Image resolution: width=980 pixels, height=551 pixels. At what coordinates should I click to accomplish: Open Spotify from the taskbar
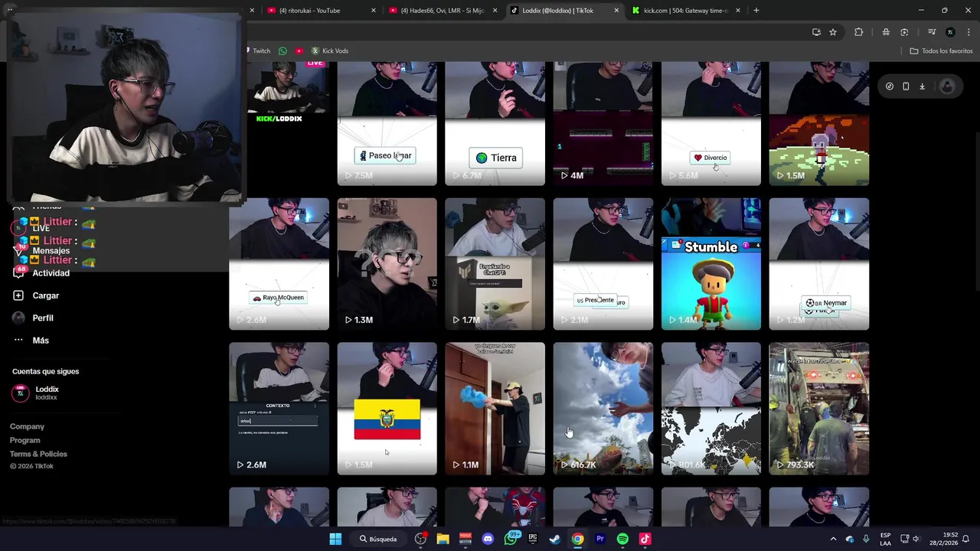pos(622,539)
